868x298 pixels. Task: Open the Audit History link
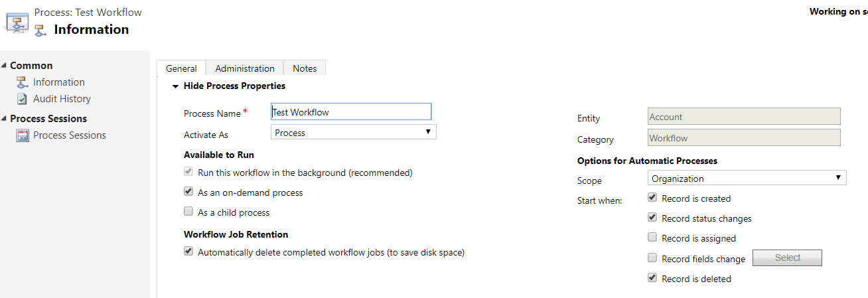(x=62, y=99)
